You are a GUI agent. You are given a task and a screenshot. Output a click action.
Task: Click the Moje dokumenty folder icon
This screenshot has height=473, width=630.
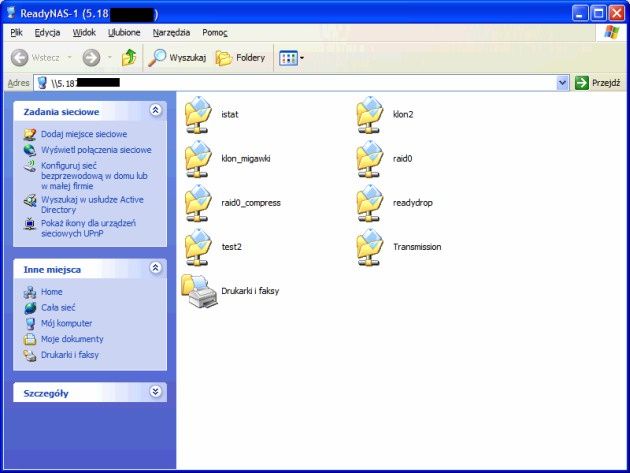pos(30,339)
